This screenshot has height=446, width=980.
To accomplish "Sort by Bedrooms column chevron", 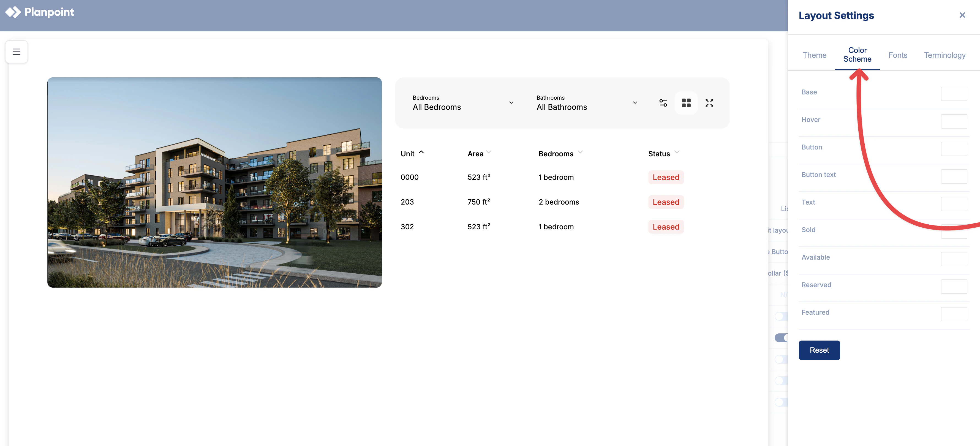I will point(580,152).
